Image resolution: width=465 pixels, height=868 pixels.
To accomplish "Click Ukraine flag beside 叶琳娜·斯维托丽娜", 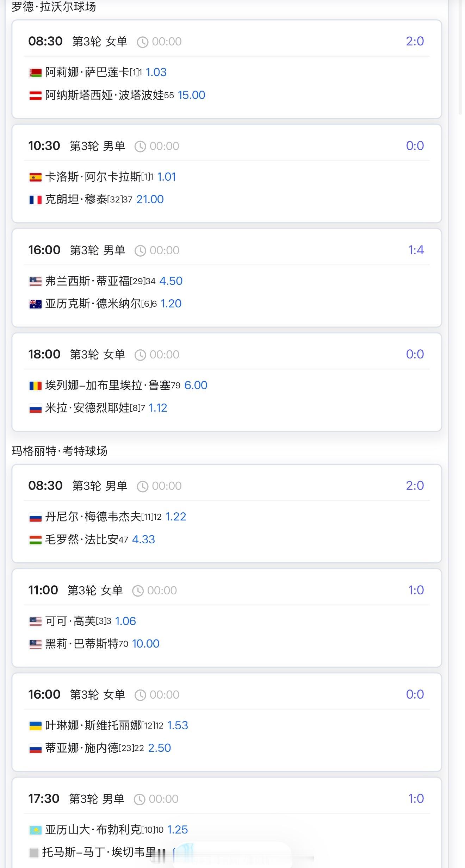I will coord(35,726).
